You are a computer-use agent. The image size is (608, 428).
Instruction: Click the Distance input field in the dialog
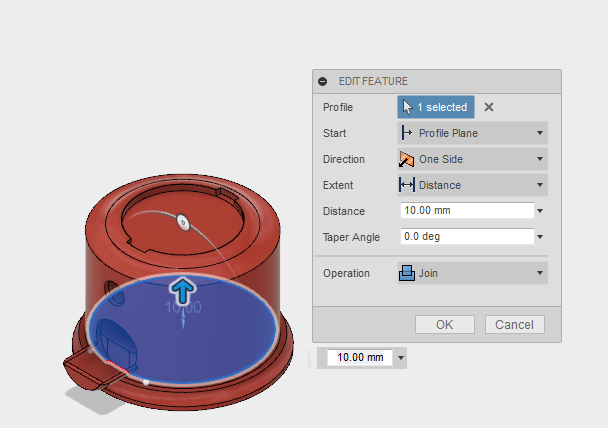point(467,211)
